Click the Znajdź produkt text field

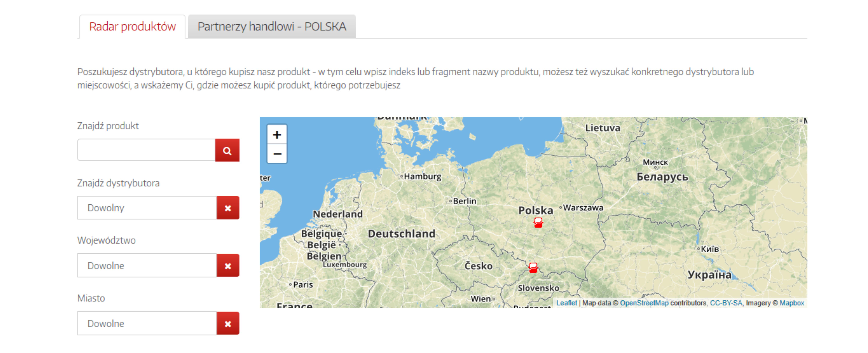pos(146,150)
